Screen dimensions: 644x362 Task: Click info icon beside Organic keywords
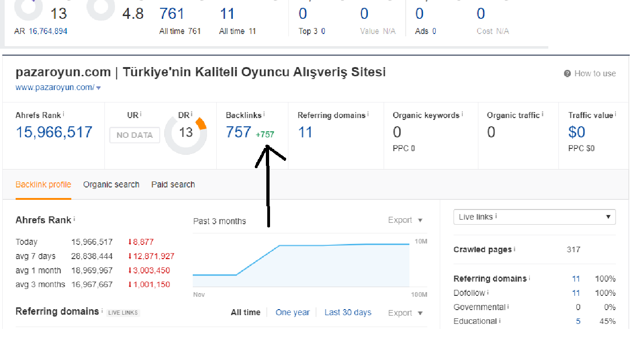click(462, 113)
